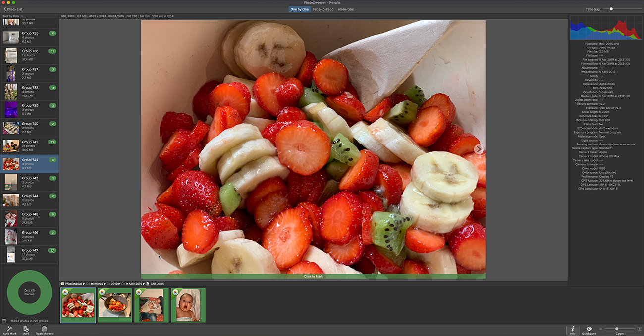Toggle the Info panel button
The image size is (644, 336).
[573, 330]
